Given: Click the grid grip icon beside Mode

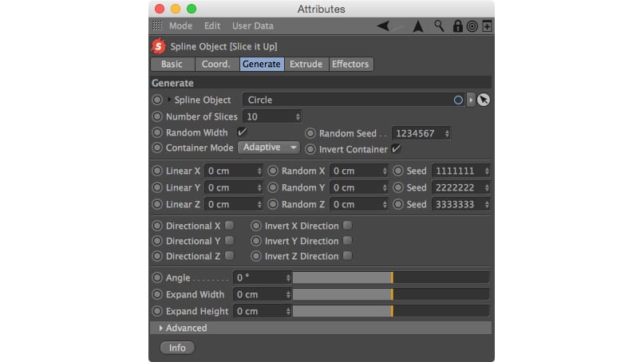Looking at the screenshot, I should tap(157, 26).
